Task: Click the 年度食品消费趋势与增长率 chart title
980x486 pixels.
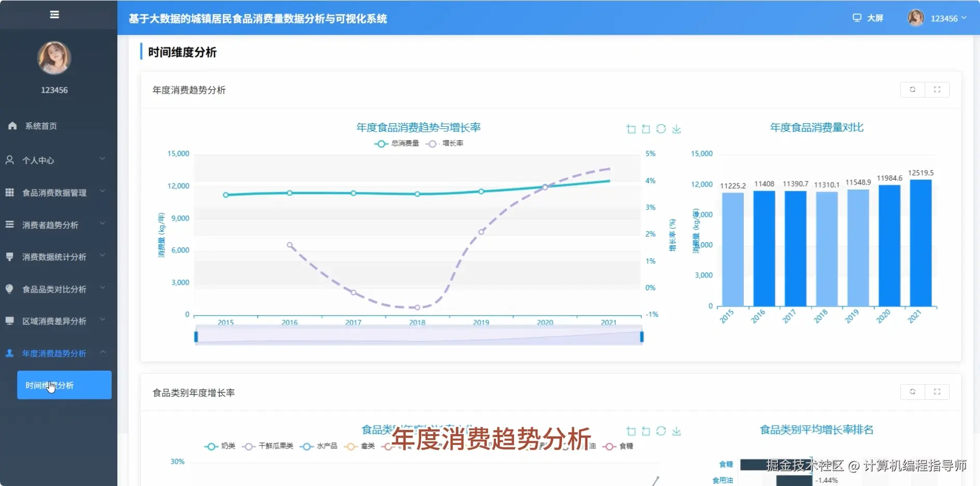Action: (x=419, y=127)
